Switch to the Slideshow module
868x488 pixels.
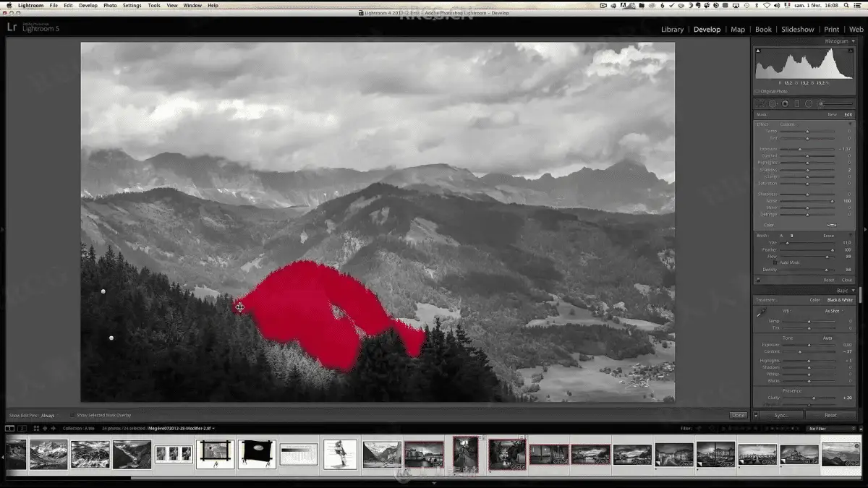click(797, 30)
